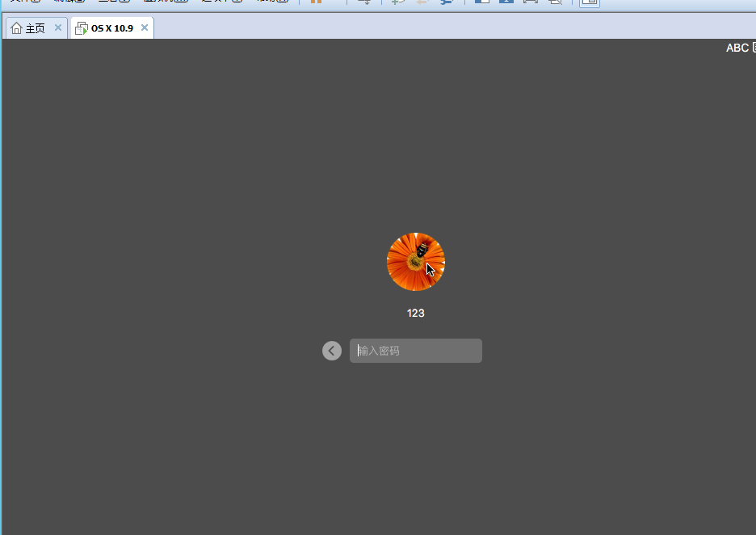Enter full screen mode from the toolbar
The image size is (756, 535).
530,2
